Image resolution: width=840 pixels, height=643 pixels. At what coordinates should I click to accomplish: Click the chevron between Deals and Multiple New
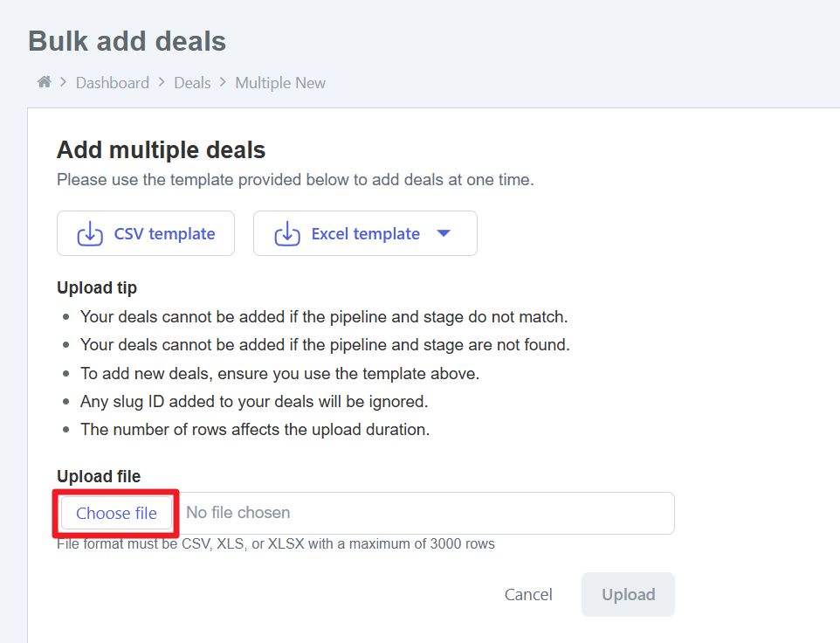(x=223, y=82)
